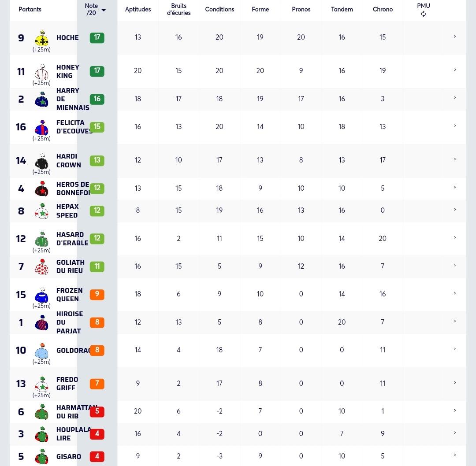The image size is (476, 466).
Task: Click Harmattan du Rib red 5 badge
Action: click(x=97, y=411)
